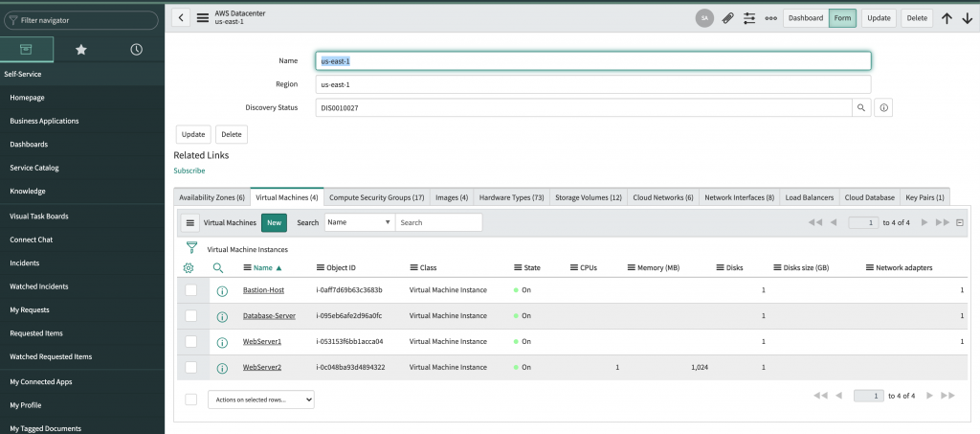The image size is (980, 434).
Task: Open Disks size (GB) column menu
Action: click(777, 267)
